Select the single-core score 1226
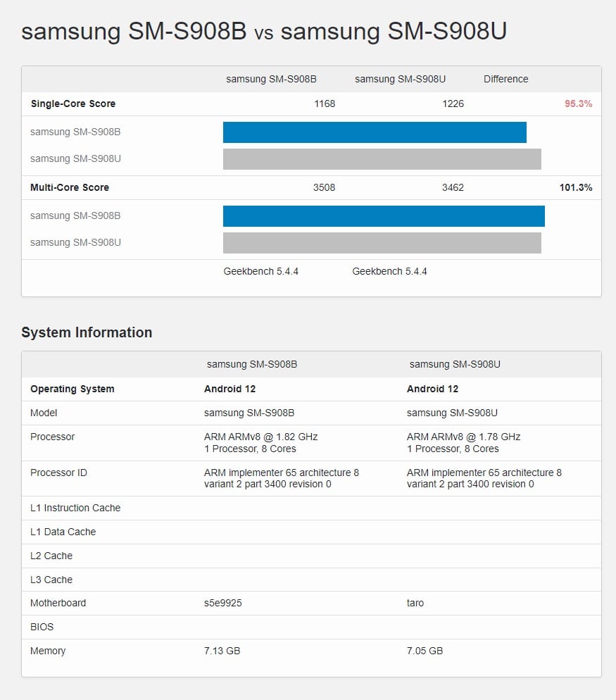Screen dimensions: 616x700 (453, 104)
